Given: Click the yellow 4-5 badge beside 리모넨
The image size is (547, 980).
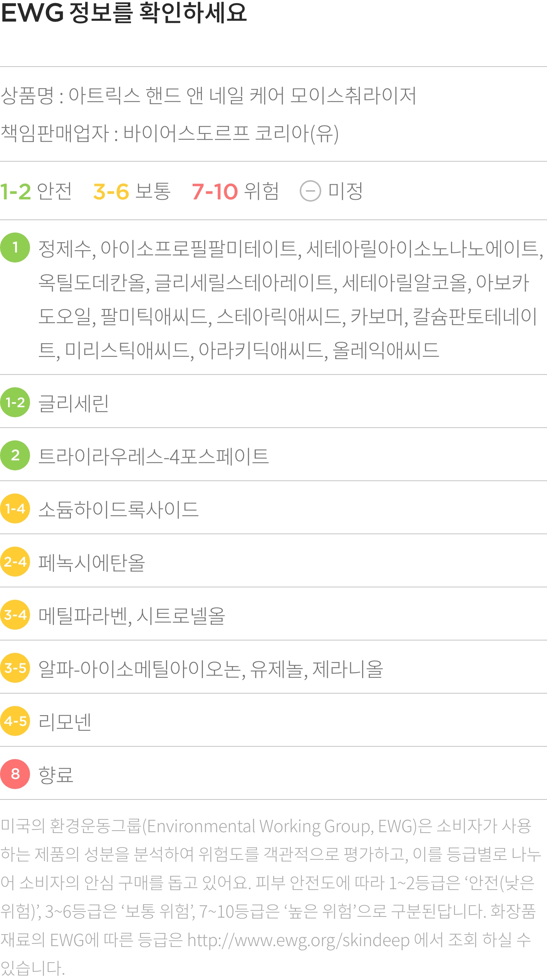Looking at the screenshot, I should [x=15, y=721].
